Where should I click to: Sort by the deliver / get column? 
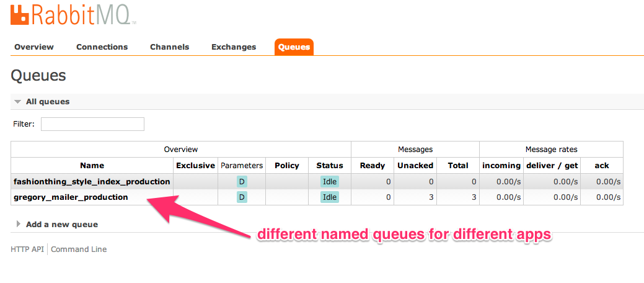pyautogui.click(x=552, y=166)
